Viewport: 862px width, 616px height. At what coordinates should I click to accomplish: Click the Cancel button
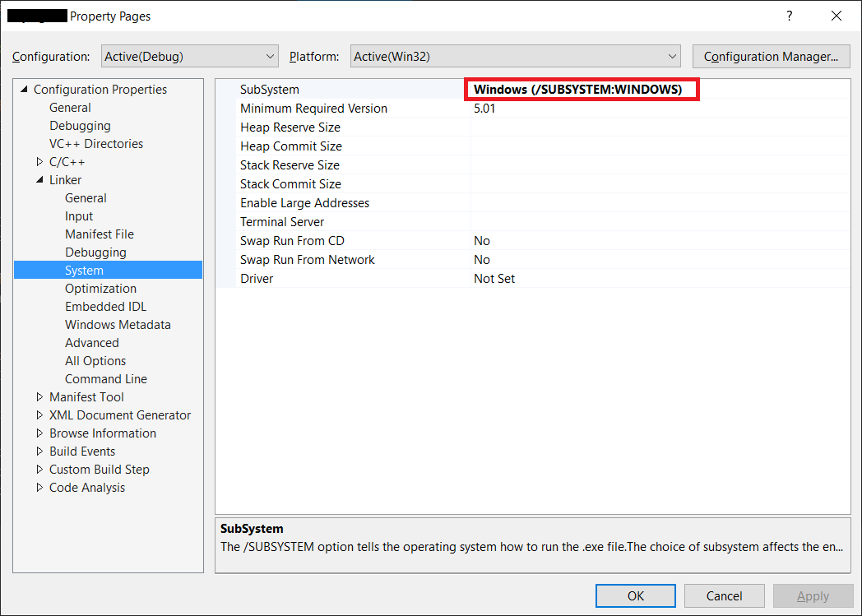coord(724,595)
